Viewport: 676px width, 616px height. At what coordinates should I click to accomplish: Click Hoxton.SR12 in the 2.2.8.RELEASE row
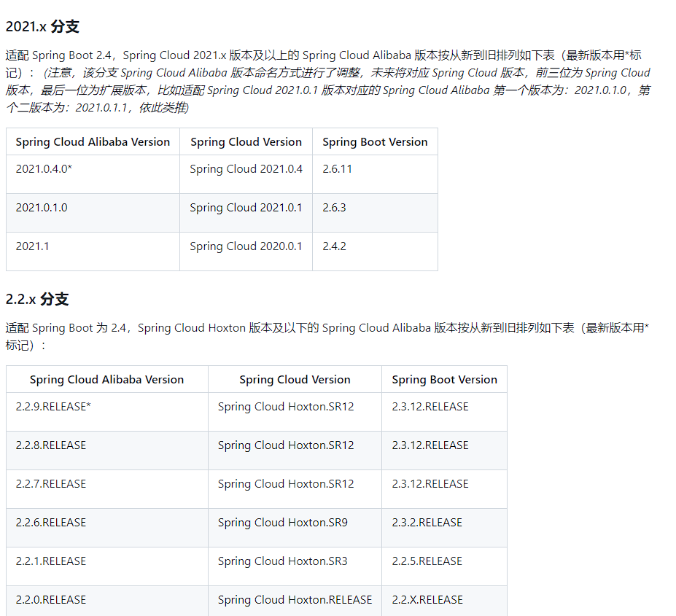point(295,451)
